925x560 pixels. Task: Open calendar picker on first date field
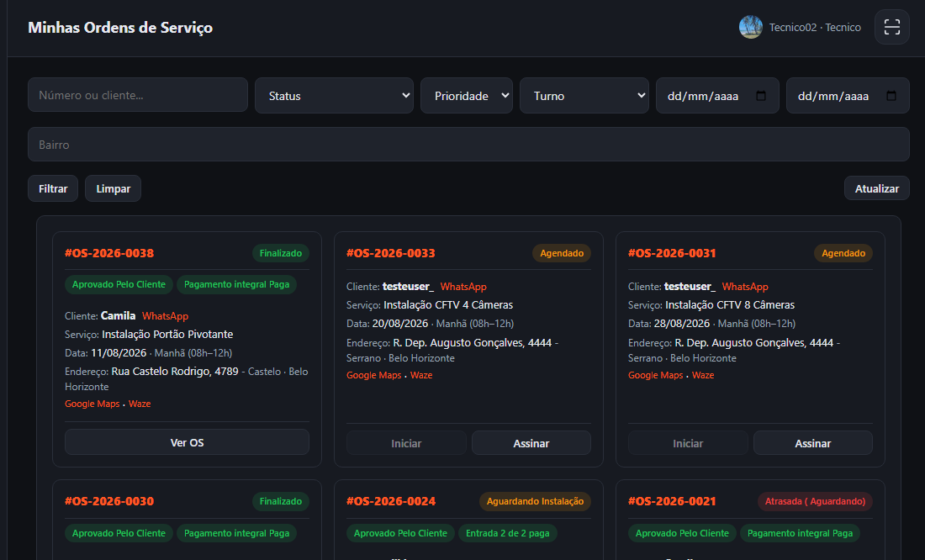click(761, 96)
